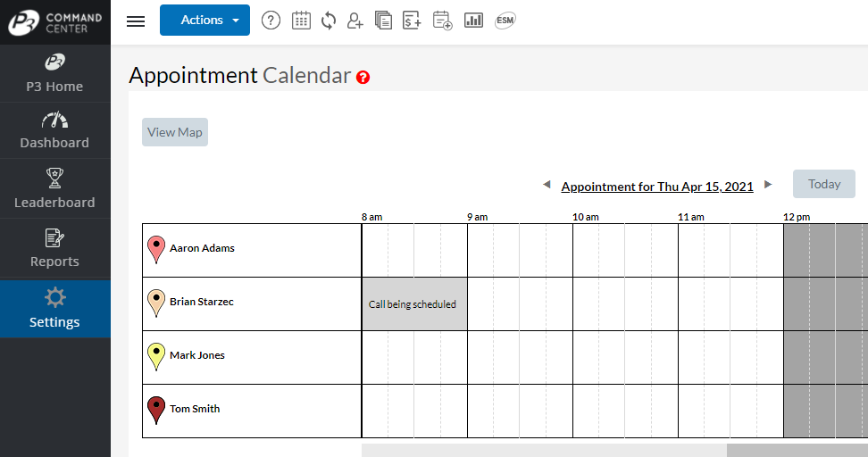868x457 pixels.
Task: Click the hamburger menu icon
Action: 136,21
